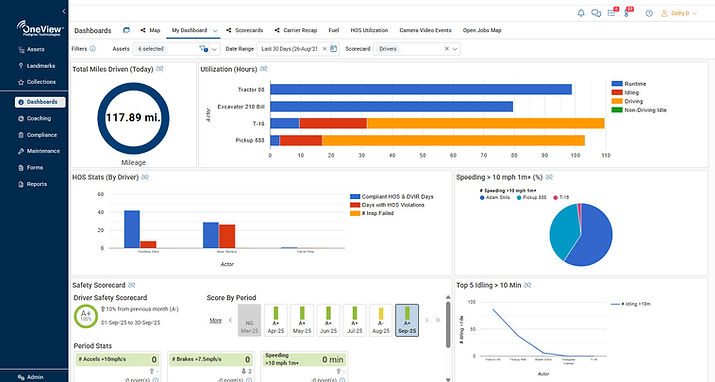Select the Jul-25 score period
Viewport: 715px width, 382px height.
(x=355, y=320)
